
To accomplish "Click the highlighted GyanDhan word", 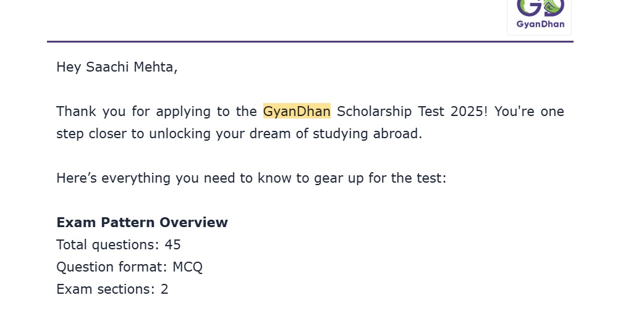I will coord(297,111).
